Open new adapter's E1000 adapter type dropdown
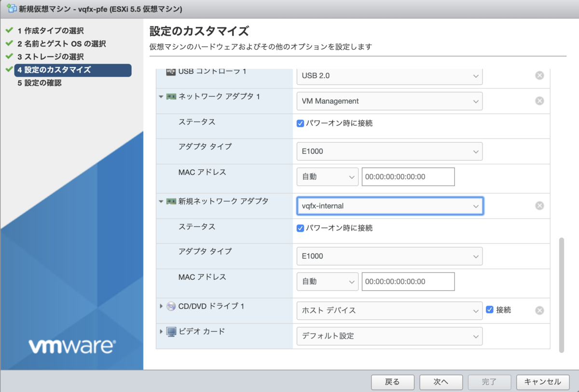The width and height of the screenshot is (579, 392). click(x=389, y=256)
